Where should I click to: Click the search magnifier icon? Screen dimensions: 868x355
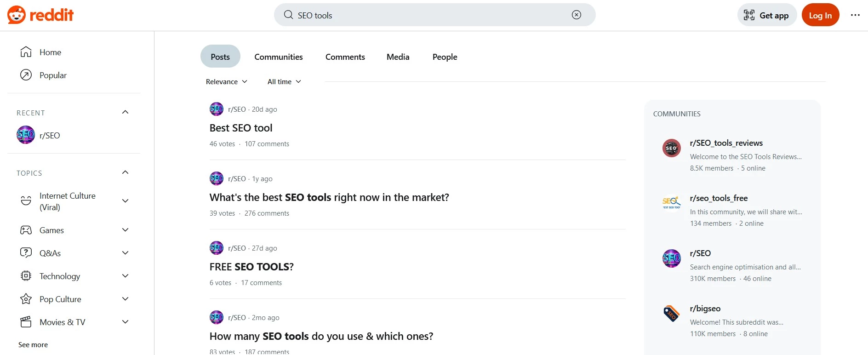(288, 15)
